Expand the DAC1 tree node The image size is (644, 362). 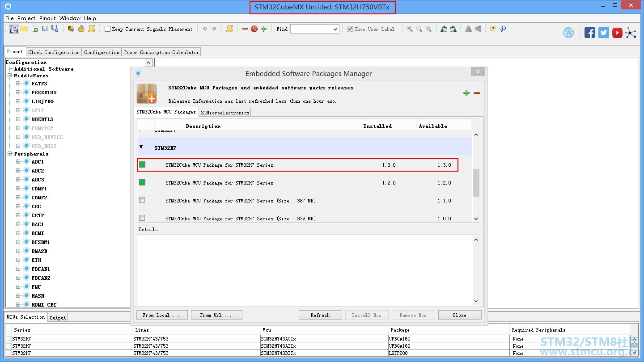click(18, 224)
